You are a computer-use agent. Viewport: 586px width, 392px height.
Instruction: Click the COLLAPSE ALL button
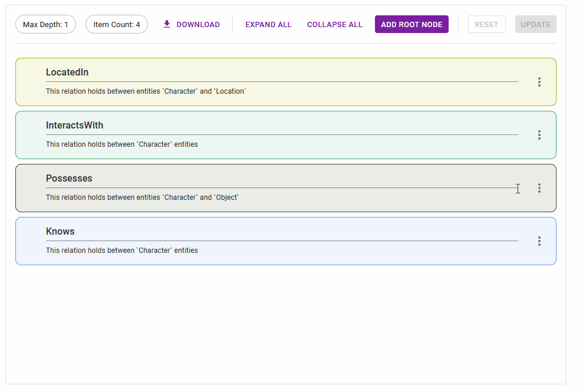coord(335,24)
